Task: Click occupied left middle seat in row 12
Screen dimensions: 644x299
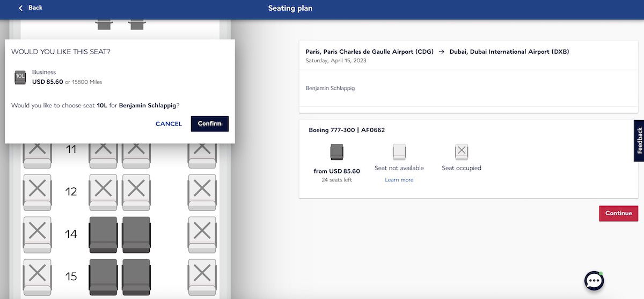Action: point(103,192)
